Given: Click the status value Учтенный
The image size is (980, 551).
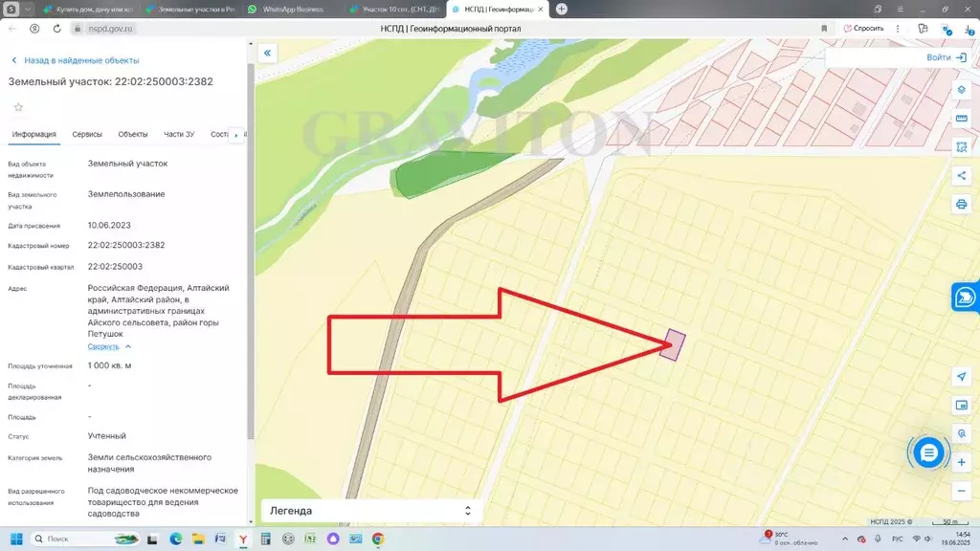Looking at the screenshot, I should point(107,436).
